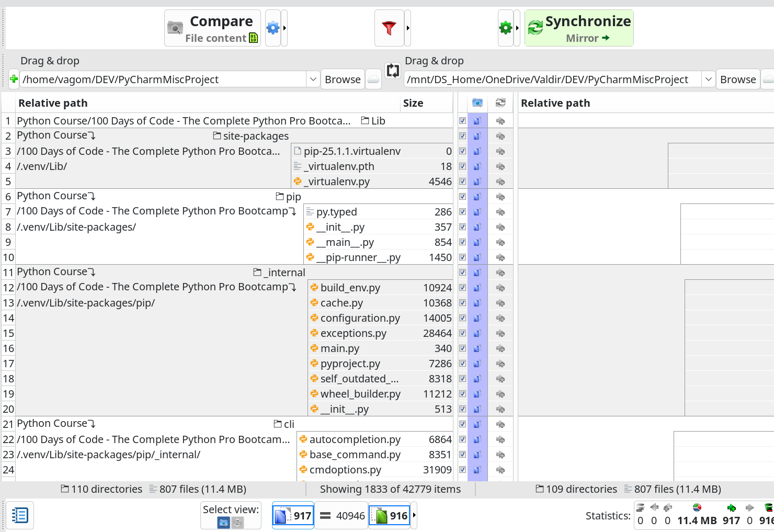This screenshot has width=774, height=532.
Task: Click action icon for py.typed row
Action: [500, 212]
